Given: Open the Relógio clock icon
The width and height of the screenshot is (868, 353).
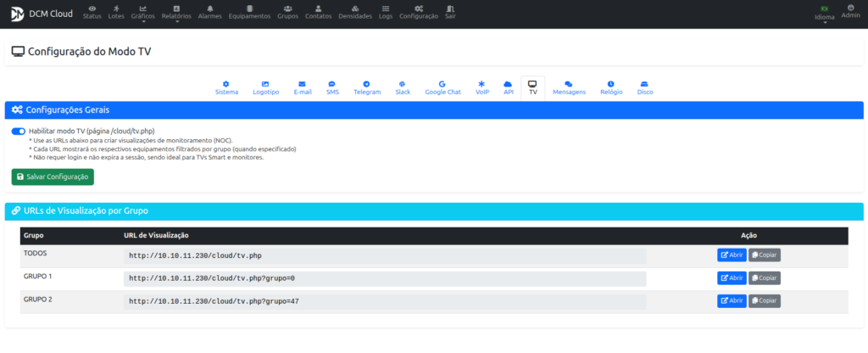Looking at the screenshot, I should (x=611, y=83).
